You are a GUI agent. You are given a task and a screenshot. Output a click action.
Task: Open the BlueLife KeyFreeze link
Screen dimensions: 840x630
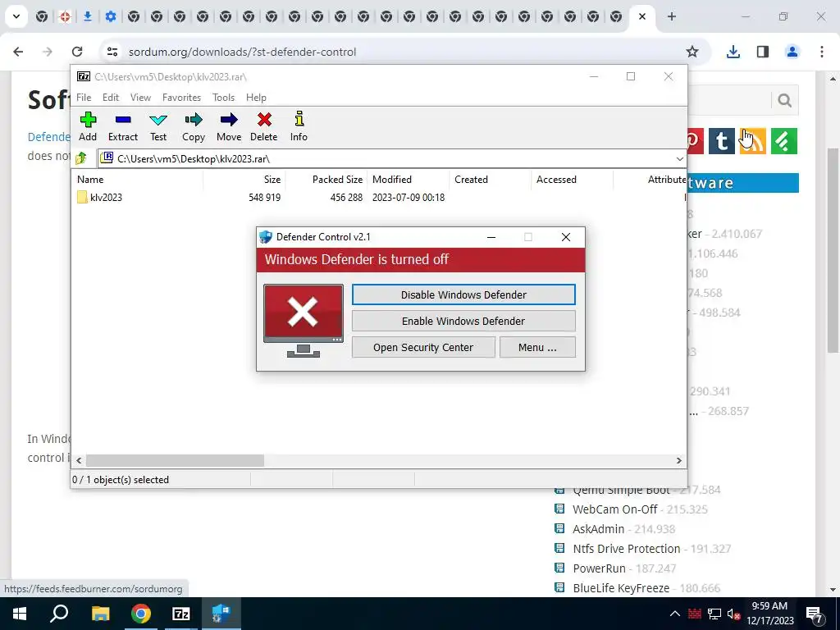[621, 588]
